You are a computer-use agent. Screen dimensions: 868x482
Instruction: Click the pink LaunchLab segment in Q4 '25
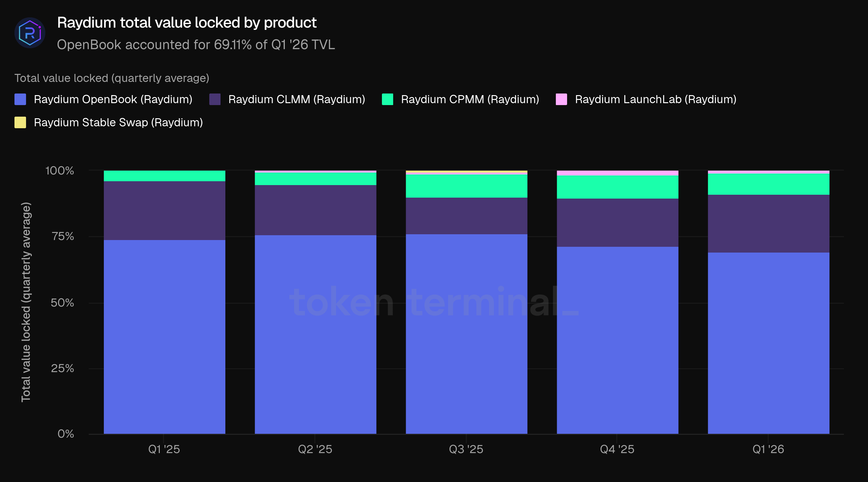[617, 173]
